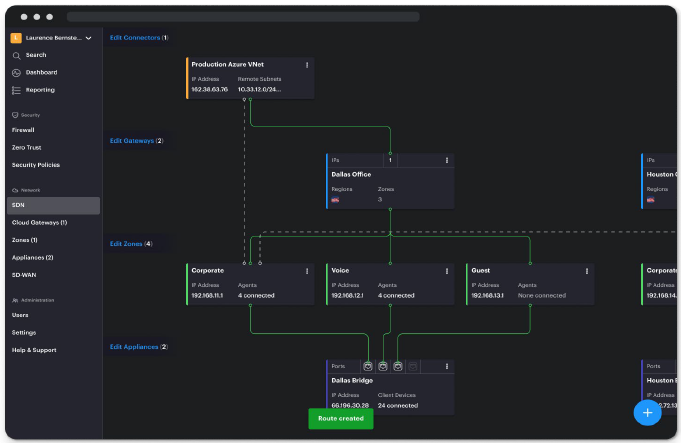
Task: Select third port icon on Dallas Bridge
Action: (398, 367)
